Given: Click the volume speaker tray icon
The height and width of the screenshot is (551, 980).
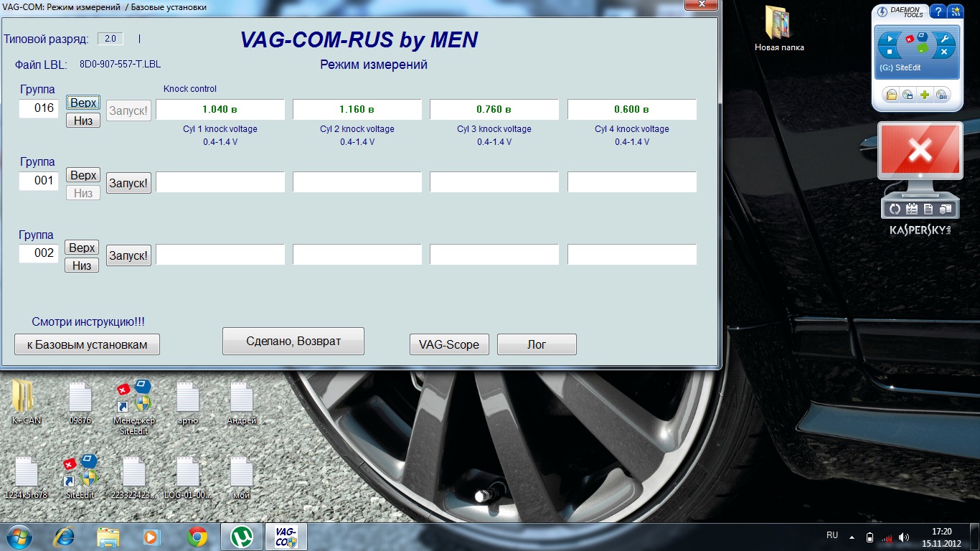Looking at the screenshot, I should [904, 537].
